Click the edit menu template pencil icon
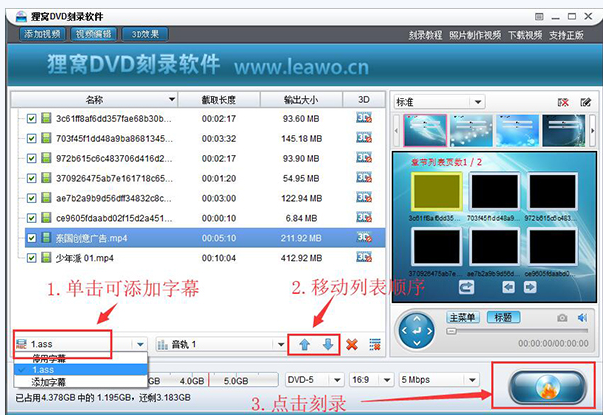 585,102
